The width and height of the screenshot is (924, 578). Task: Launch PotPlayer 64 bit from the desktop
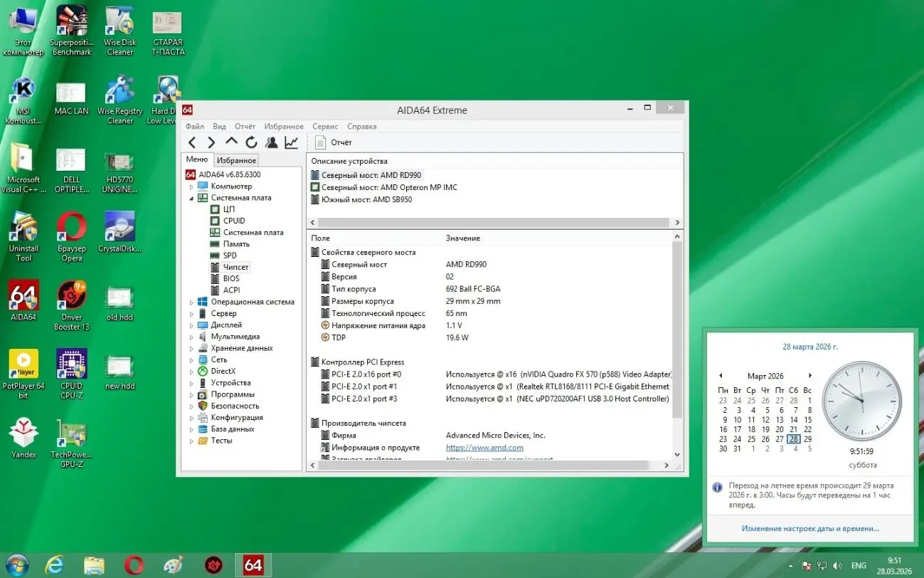pyautogui.click(x=23, y=363)
